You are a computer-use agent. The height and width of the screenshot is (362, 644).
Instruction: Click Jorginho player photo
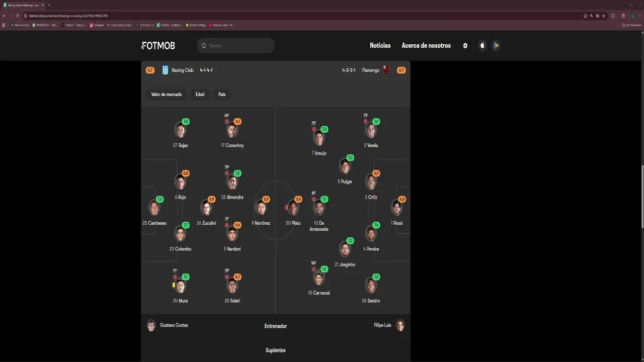coord(345,250)
